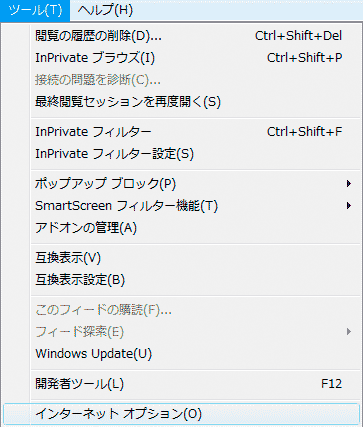Open the ヘルプ(H) menu
The image size is (363, 427).
[105, 10]
